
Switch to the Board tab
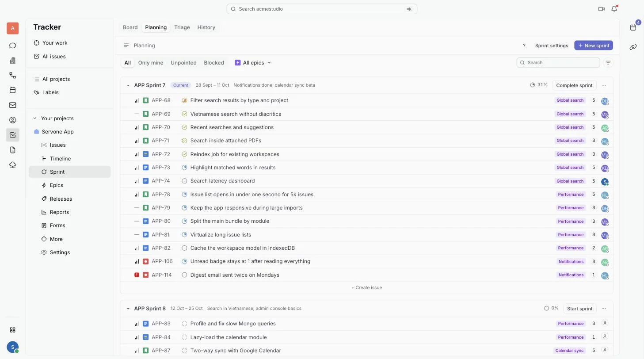coord(130,27)
